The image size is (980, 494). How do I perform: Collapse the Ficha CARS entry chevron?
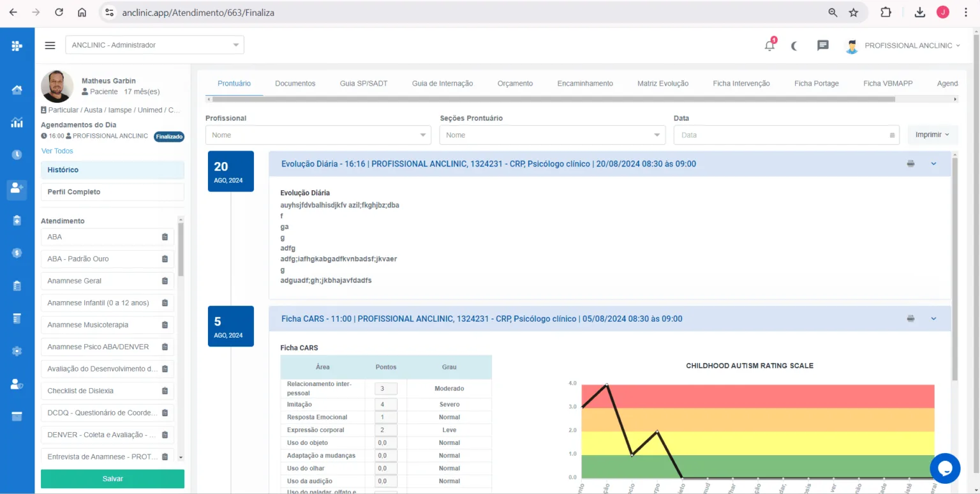pyautogui.click(x=933, y=318)
